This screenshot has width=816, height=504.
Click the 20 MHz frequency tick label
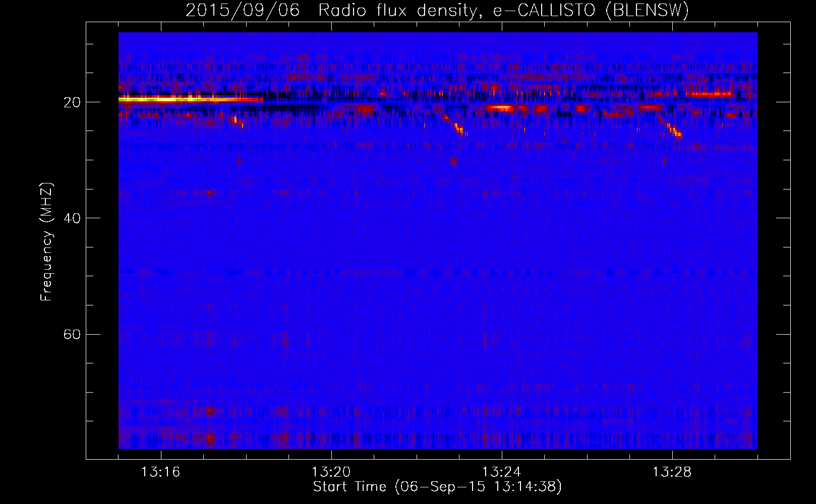pyautogui.click(x=72, y=102)
